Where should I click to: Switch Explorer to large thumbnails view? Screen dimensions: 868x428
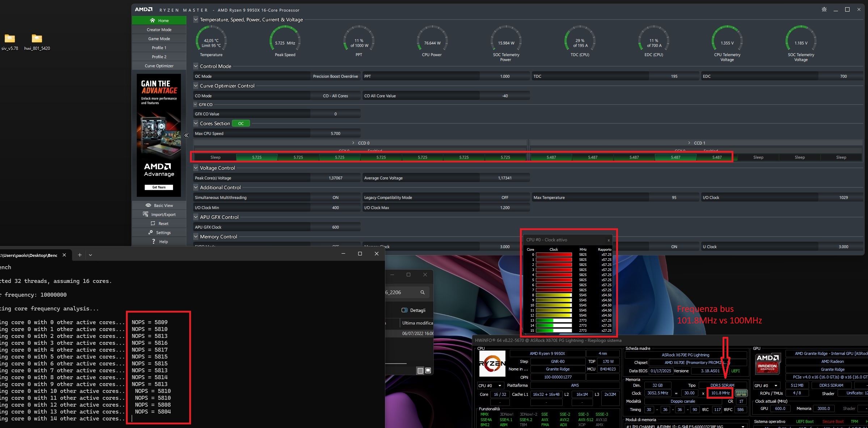[428, 370]
